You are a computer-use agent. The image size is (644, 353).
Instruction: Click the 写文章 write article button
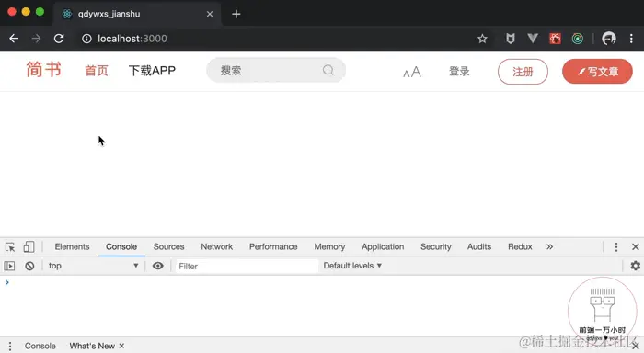coord(597,72)
